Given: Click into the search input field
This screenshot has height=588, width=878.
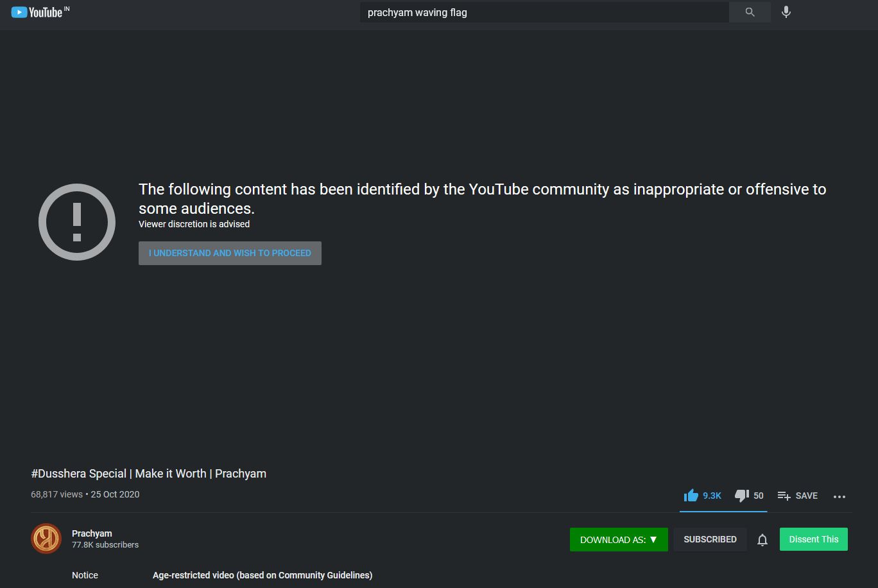Looking at the screenshot, I should (x=544, y=12).
